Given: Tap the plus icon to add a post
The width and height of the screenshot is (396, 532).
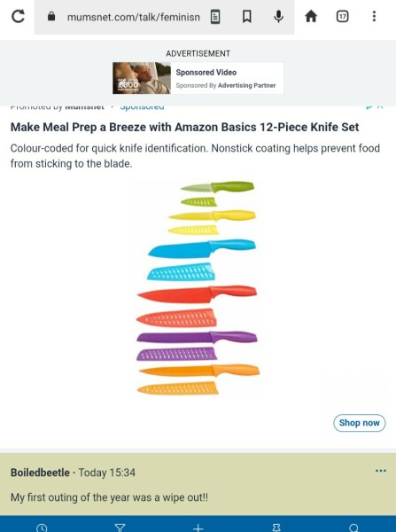Looking at the screenshot, I should click(198, 528).
